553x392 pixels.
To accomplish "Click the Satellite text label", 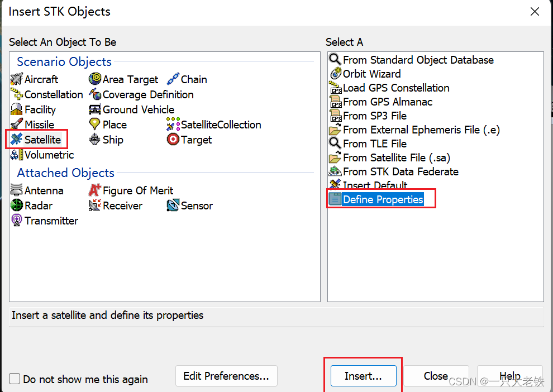I will pos(42,140).
